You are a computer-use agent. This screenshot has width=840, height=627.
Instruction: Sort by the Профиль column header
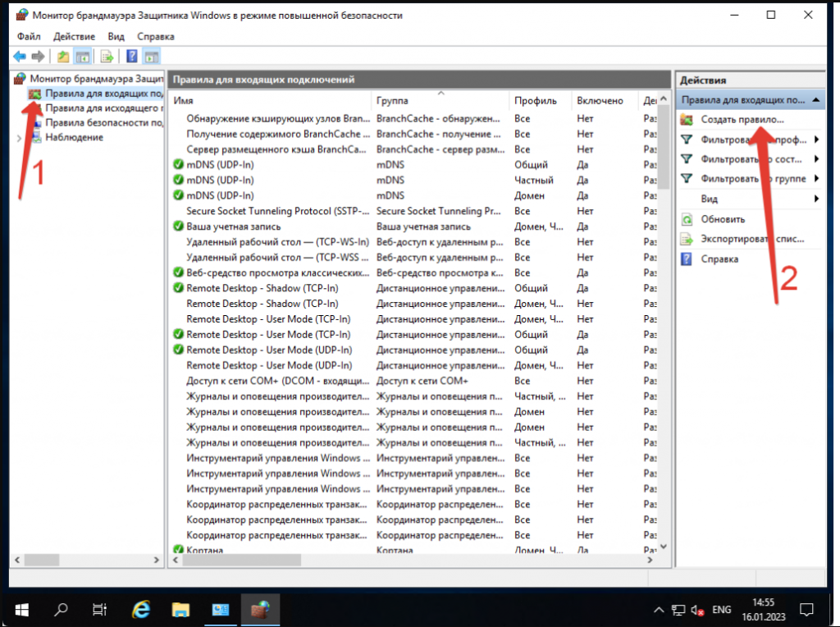click(541, 100)
